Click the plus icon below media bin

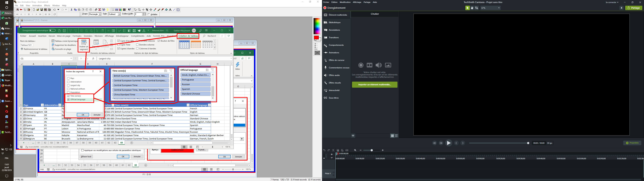click(353, 136)
